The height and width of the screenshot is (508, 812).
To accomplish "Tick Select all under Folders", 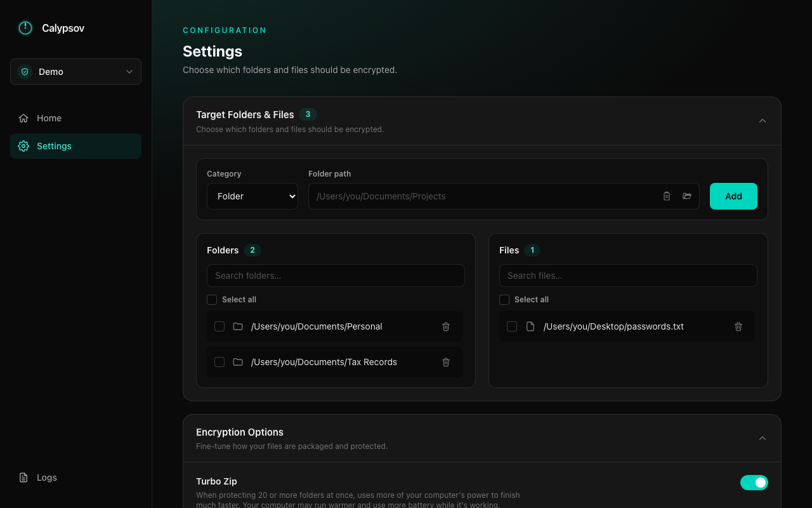I will [x=212, y=300].
